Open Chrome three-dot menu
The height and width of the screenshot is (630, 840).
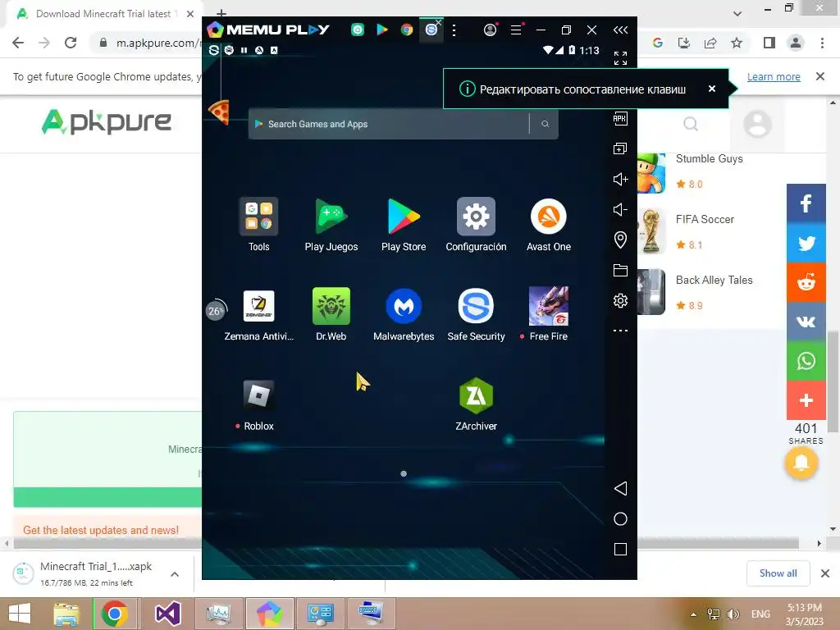coord(822,43)
